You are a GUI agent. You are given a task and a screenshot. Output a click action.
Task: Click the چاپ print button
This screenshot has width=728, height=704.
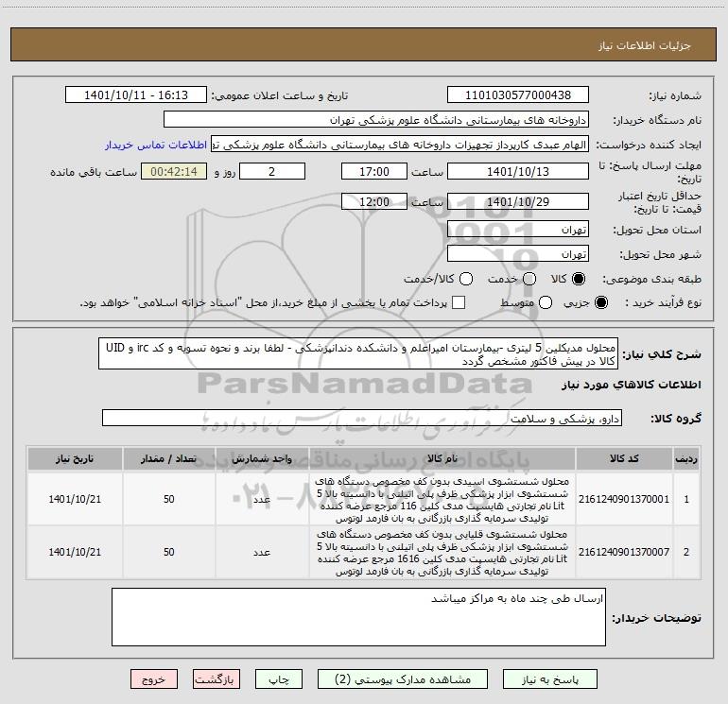click(279, 679)
